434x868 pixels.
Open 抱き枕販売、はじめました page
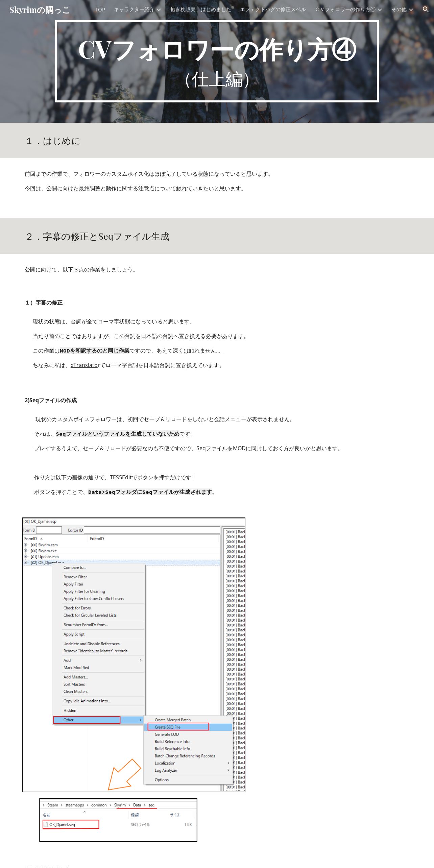[200, 9]
